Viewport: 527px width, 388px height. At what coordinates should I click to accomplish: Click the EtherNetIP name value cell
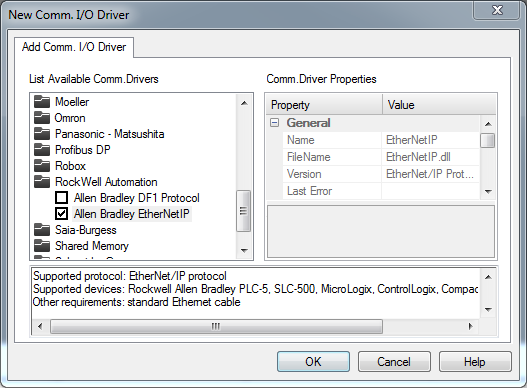[x=431, y=140]
